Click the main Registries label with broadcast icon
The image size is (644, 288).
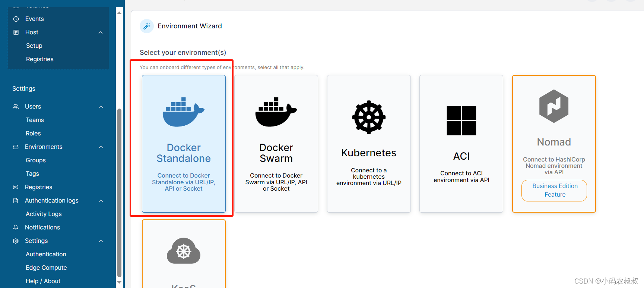38,187
